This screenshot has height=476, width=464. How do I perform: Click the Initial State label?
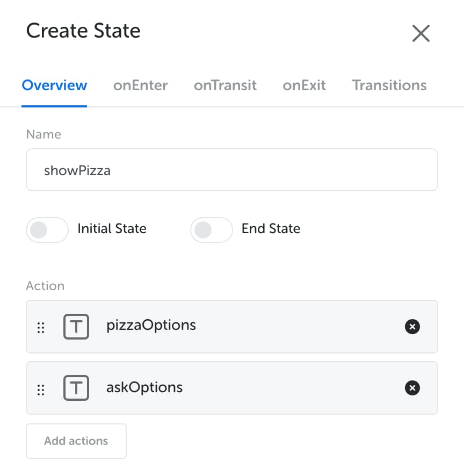pyautogui.click(x=112, y=228)
